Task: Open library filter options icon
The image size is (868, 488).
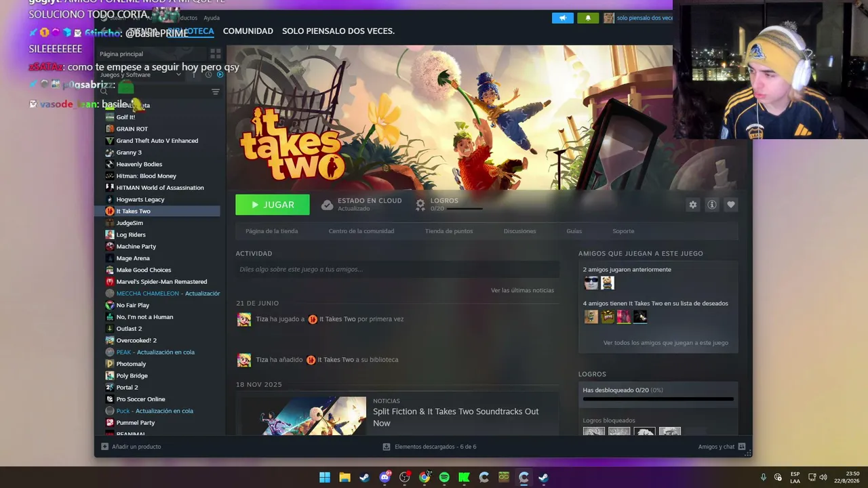Action: 216,91
